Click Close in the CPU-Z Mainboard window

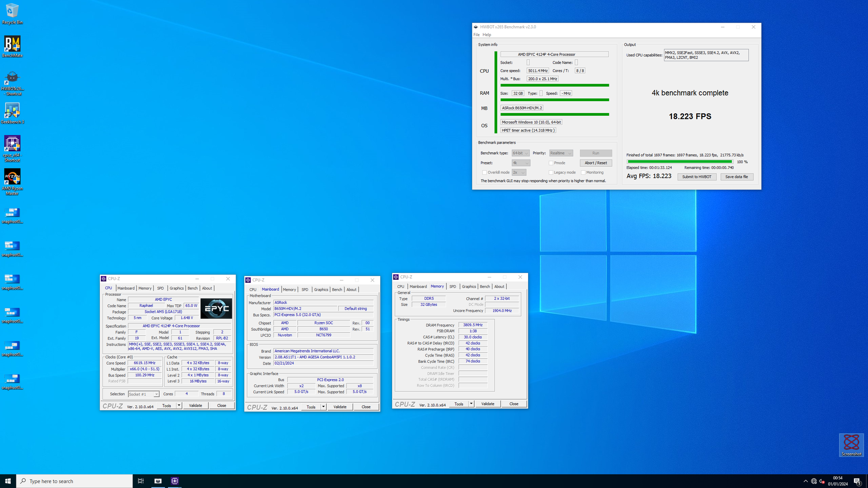click(x=366, y=407)
